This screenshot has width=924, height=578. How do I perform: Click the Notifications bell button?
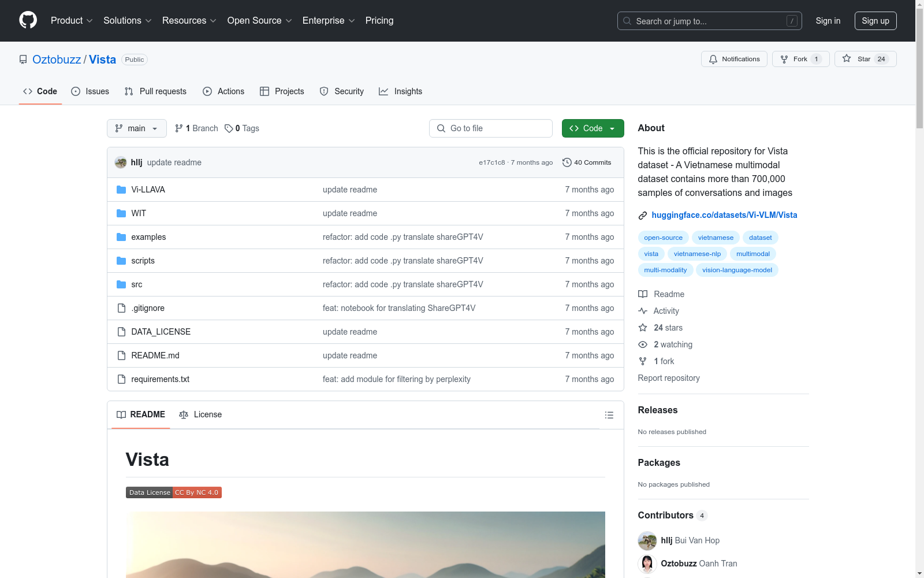(x=734, y=59)
